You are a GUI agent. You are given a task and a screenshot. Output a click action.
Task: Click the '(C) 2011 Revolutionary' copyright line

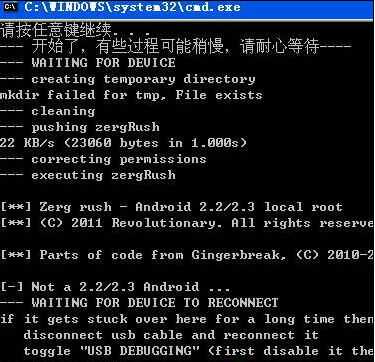click(x=187, y=223)
